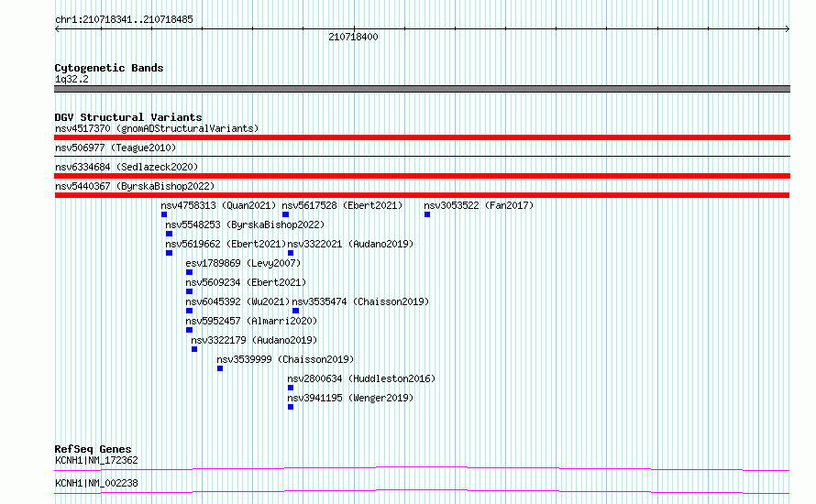Open the nsv506977 (Teague2010) label

(116, 148)
